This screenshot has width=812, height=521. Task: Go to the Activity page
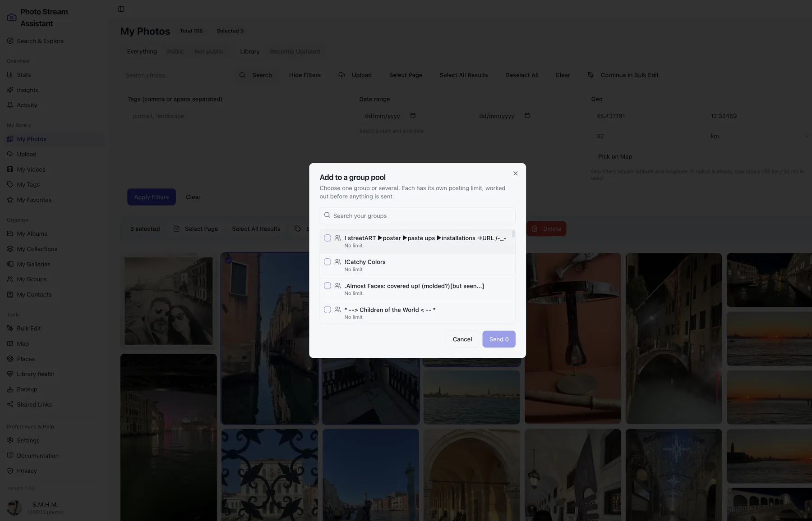pos(27,105)
